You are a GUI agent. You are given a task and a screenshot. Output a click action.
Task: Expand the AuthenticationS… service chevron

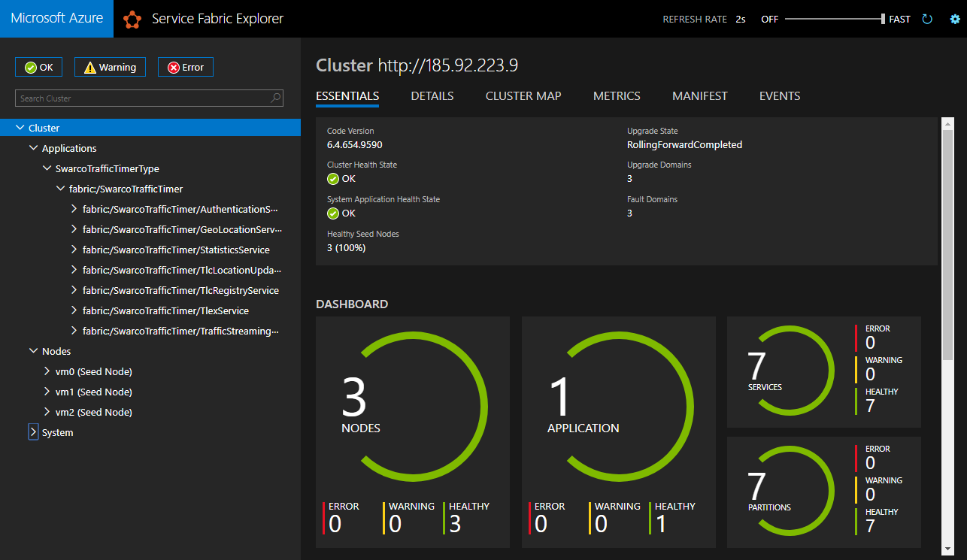pyautogui.click(x=74, y=209)
